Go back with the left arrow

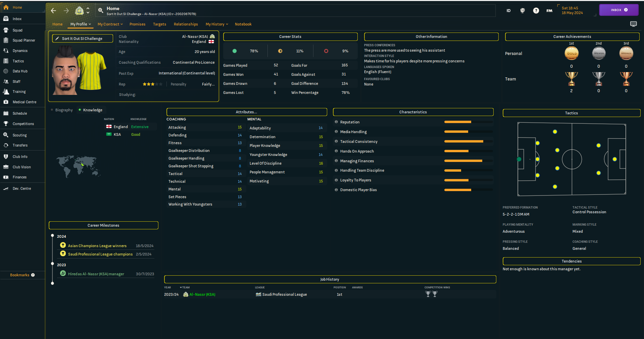point(53,11)
